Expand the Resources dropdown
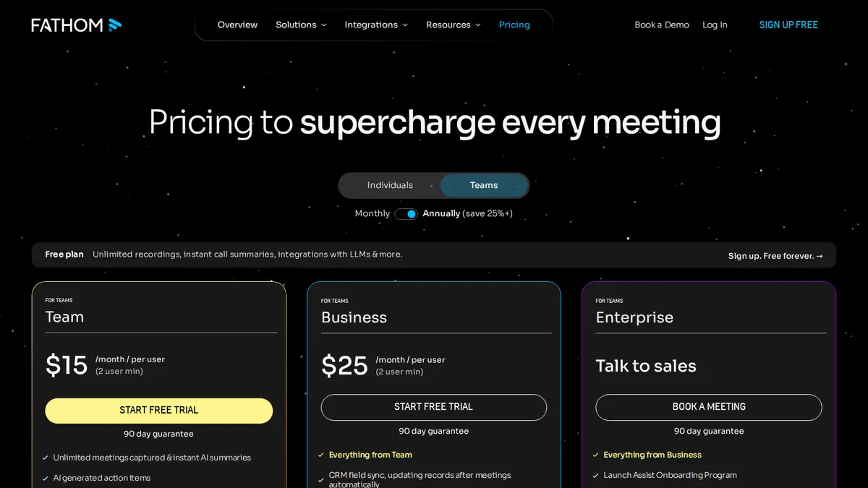Image resolution: width=868 pixels, height=488 pixels. point(454,25)
